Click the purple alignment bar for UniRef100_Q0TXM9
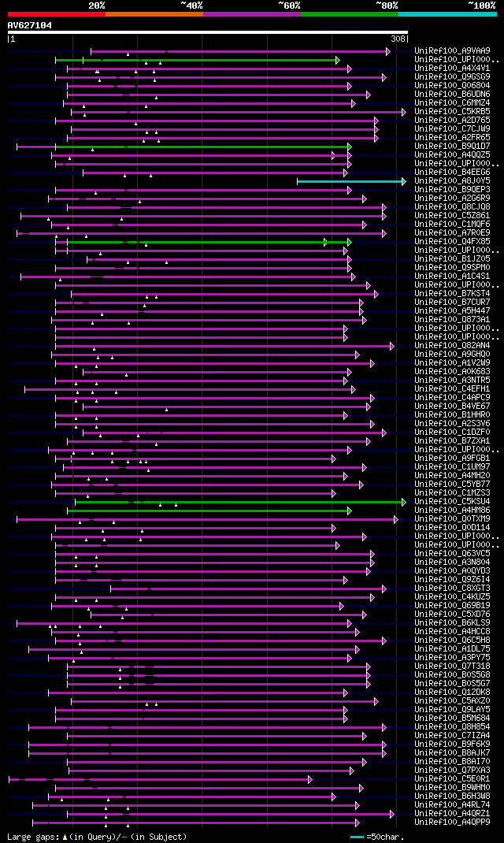Viewport: 504px width, 843px height. pyautogui.click(x=207, y=519)
